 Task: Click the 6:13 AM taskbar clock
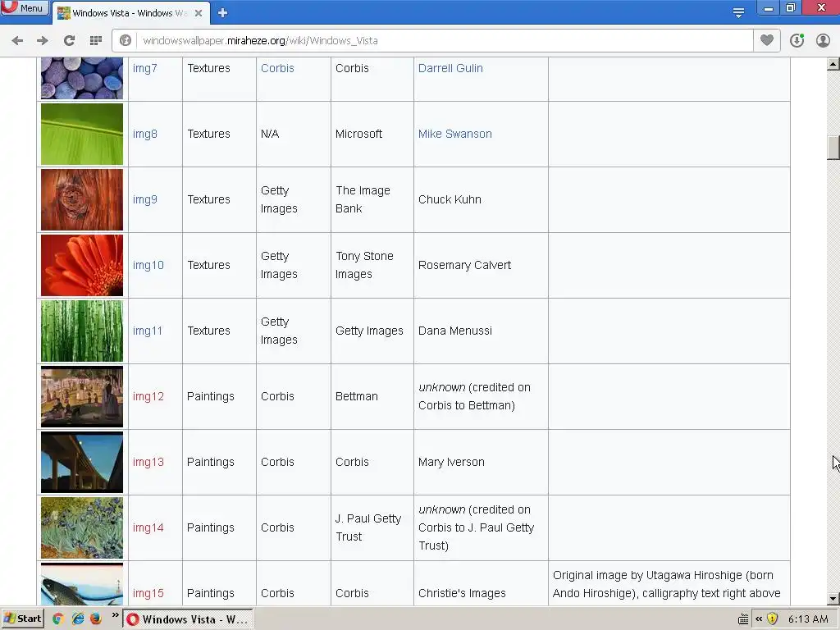click(x=808, y=619)
